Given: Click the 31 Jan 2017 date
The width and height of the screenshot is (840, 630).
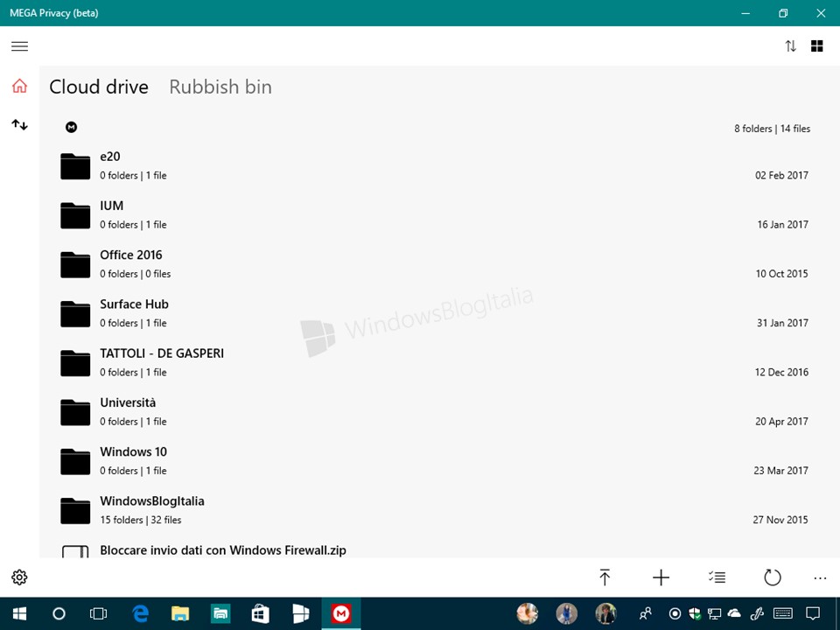Looking at the screenshot, I should 782,323.
